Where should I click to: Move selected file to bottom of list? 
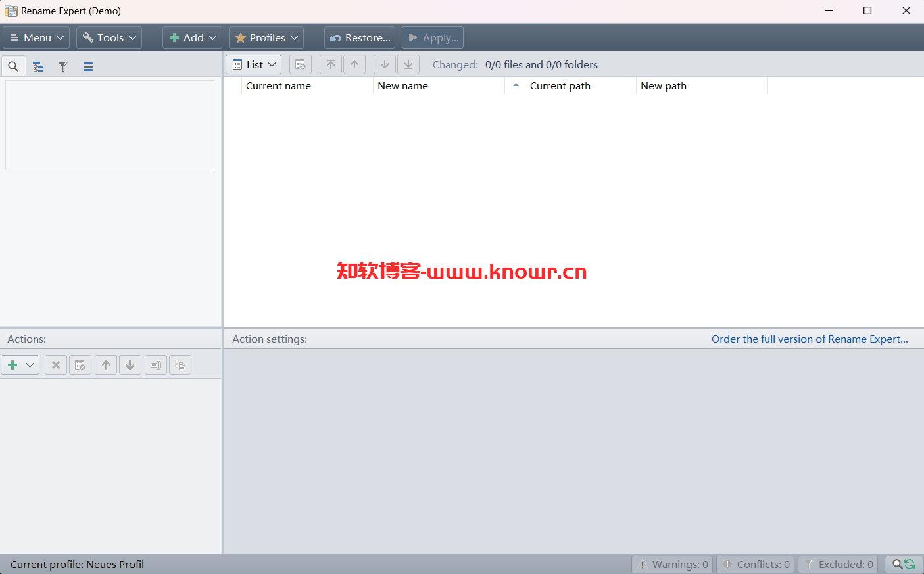(408, 64)
